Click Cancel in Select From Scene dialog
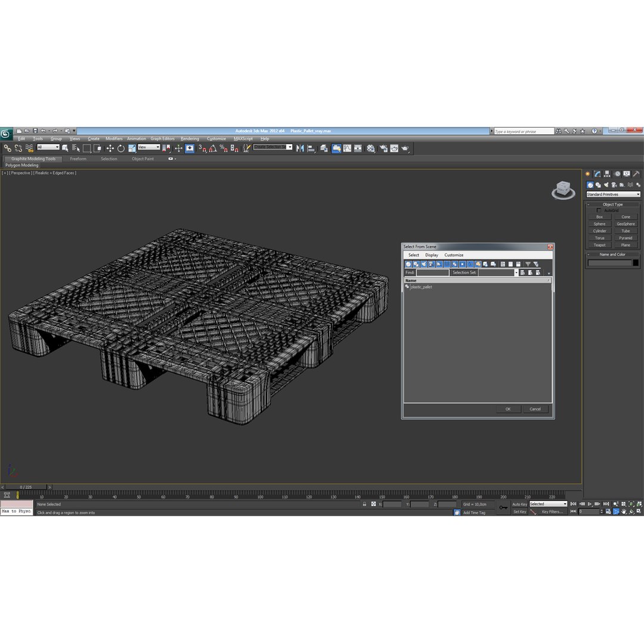The image size is (644, 644). point(535,409)
